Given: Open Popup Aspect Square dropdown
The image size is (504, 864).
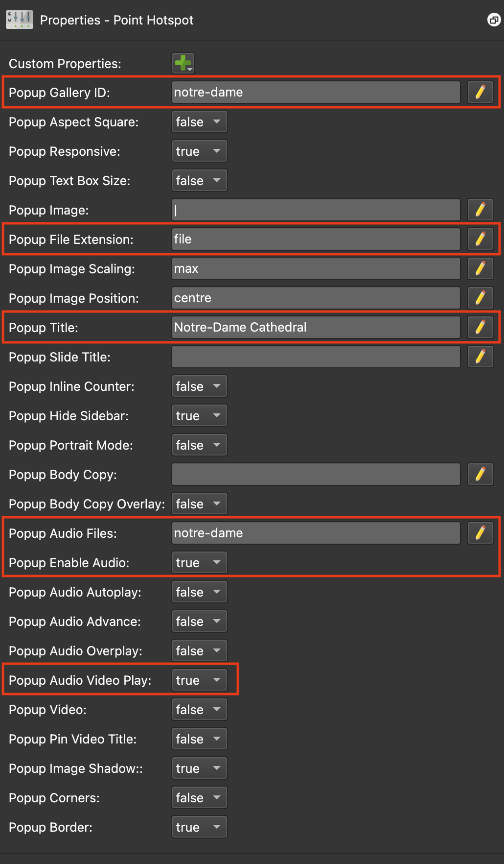Looking at the screenshot, I should coord(200,121).
